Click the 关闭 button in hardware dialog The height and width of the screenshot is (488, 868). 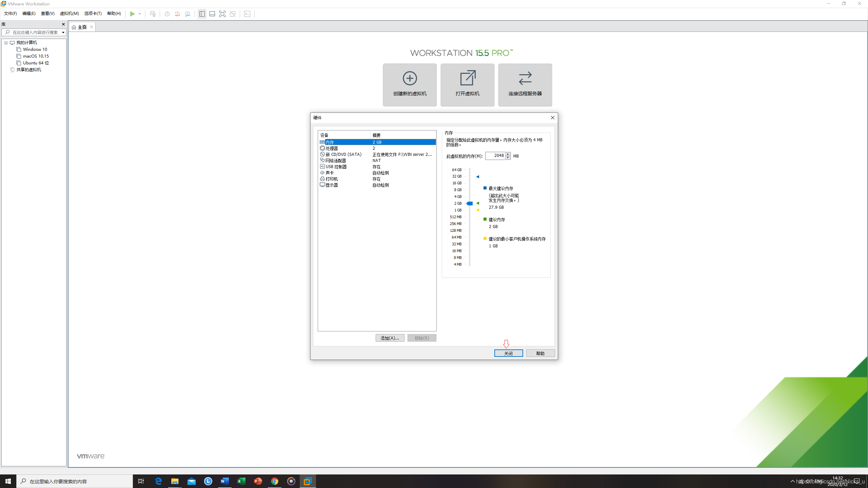point(508,353)
